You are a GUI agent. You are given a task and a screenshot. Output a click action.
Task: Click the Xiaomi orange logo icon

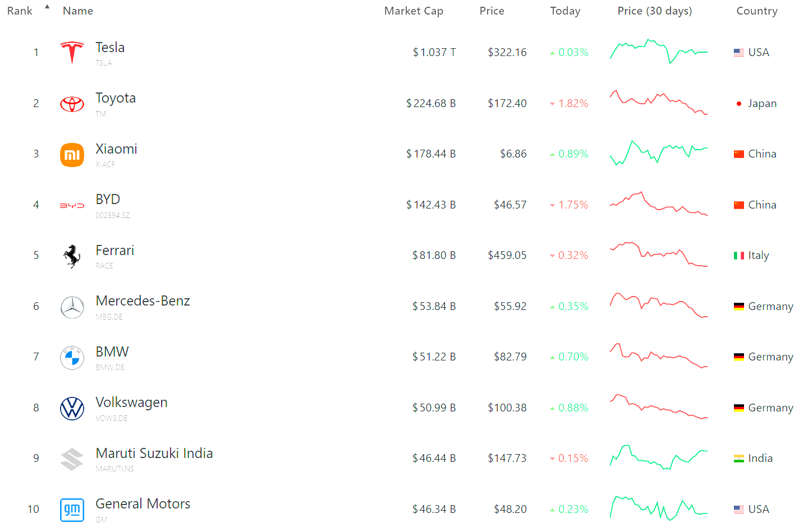point(72,155)
